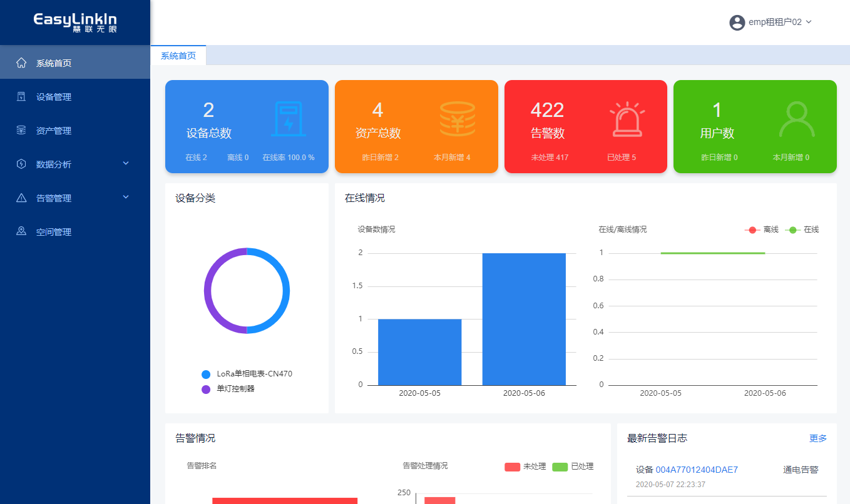Click the person icon on 用户数 card

[x=797, y=119]
